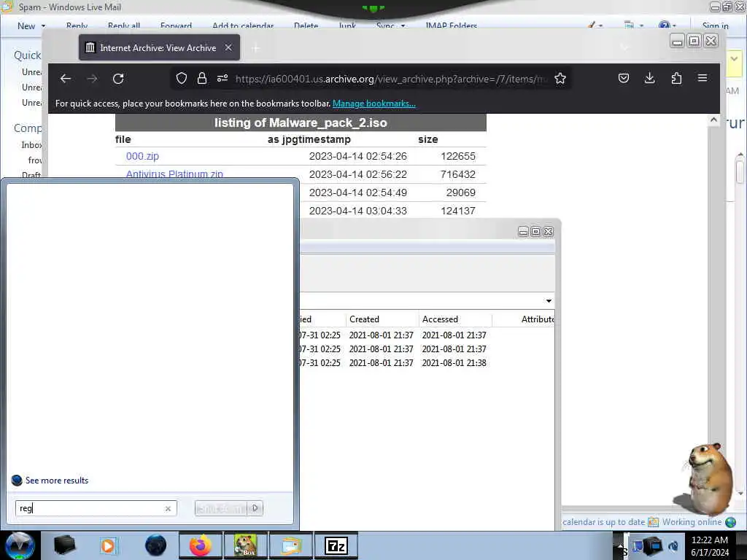The image size is (747, 560).
Task: Expand the shut down options arrow
Action: point(255,508)
